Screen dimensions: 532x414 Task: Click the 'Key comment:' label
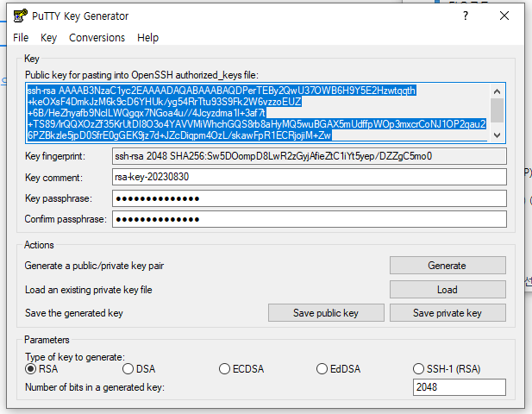(53, 178)
